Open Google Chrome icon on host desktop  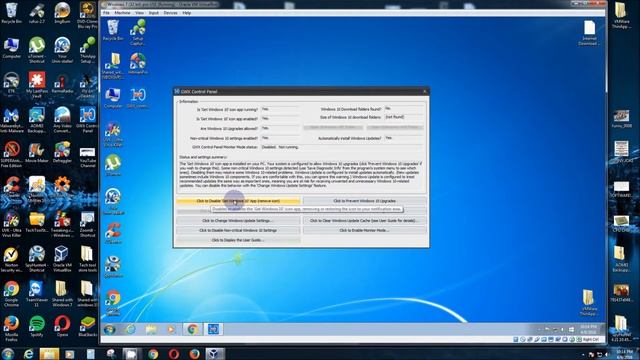[11, 294]
